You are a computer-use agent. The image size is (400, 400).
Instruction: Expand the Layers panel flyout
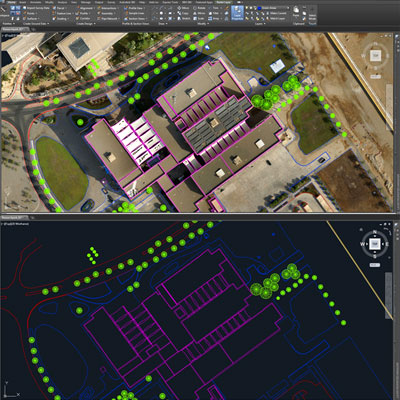click(x=260, y=24)
